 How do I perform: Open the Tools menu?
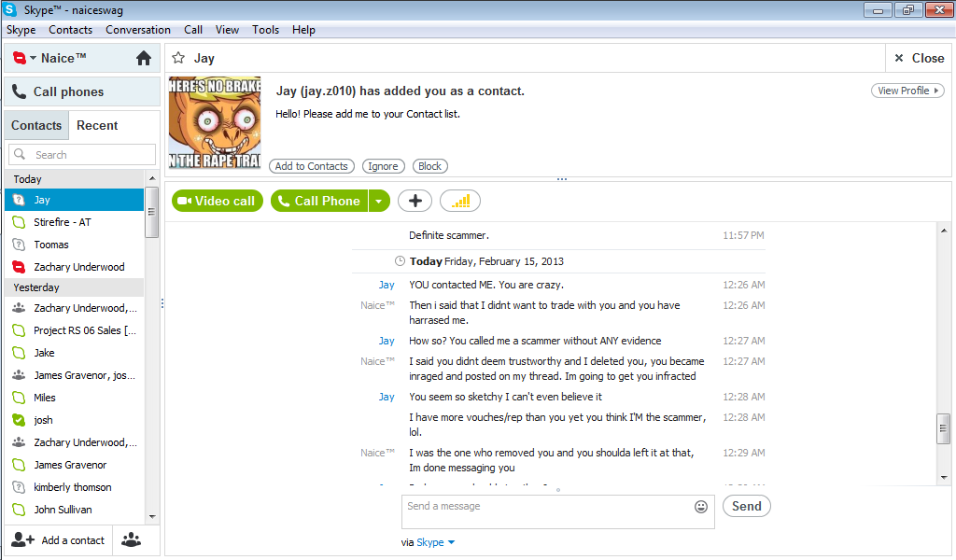tap(265, 30)
